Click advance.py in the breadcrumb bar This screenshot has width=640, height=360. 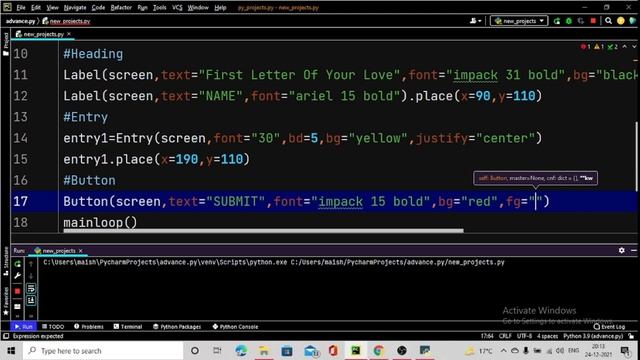tap(20, 21)
